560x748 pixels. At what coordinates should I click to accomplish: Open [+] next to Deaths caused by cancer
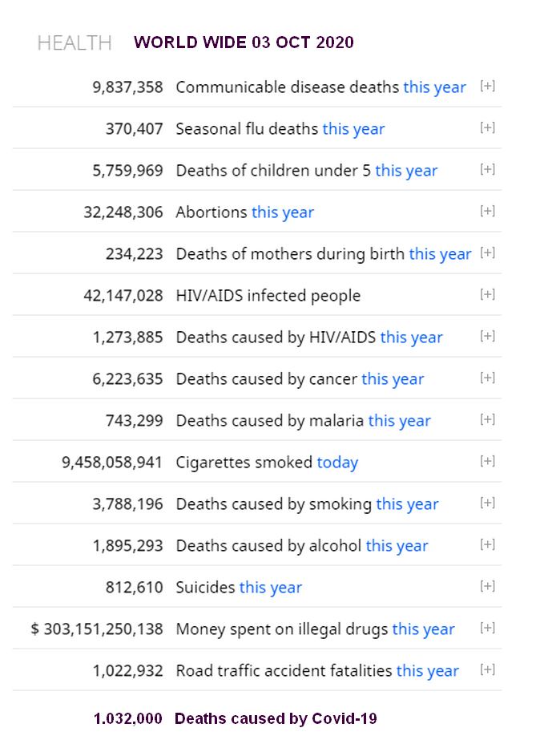tap(487, 378)
